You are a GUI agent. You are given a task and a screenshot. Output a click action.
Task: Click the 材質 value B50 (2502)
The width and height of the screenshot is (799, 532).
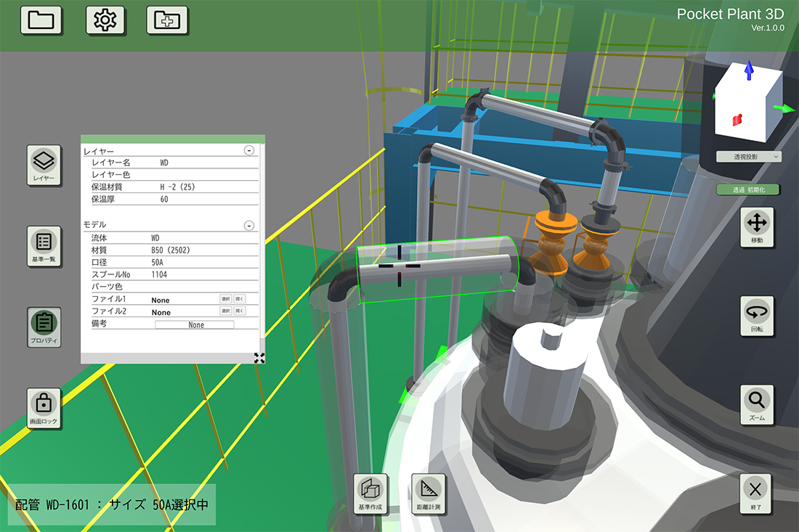click(x=170, y=250)
